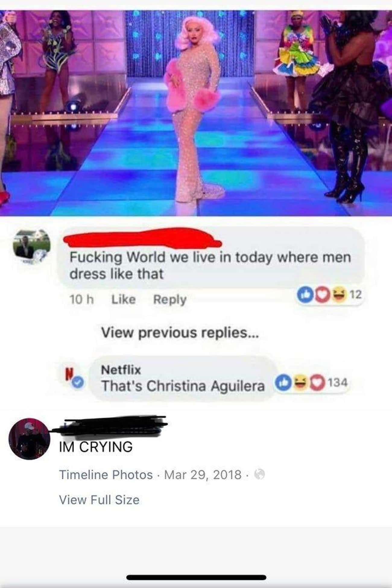Viewport: 392px width, 588px height.
Task: Open the Timeline Photos album link
Action: [x=106, y=475]
